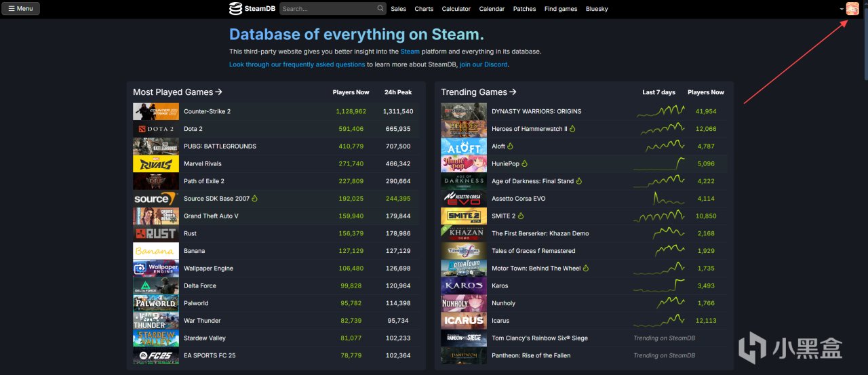
Task: Open the Calculator nav item
Action: coord(456,9)
